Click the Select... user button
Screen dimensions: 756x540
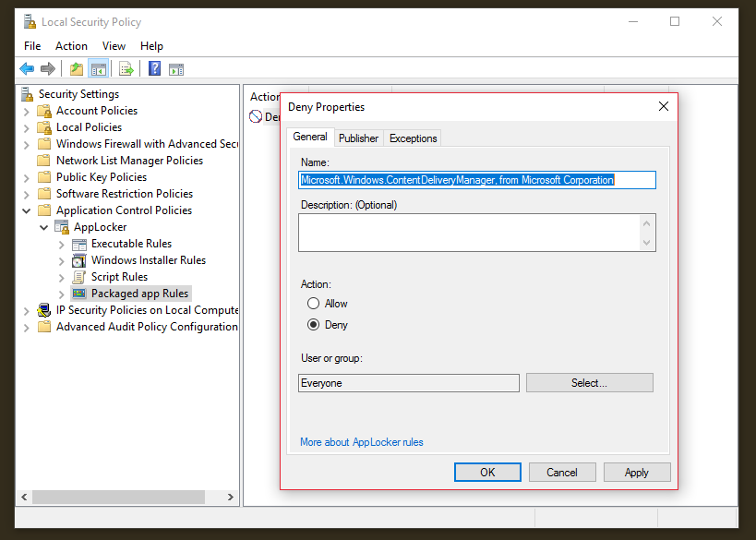(590, 383)
